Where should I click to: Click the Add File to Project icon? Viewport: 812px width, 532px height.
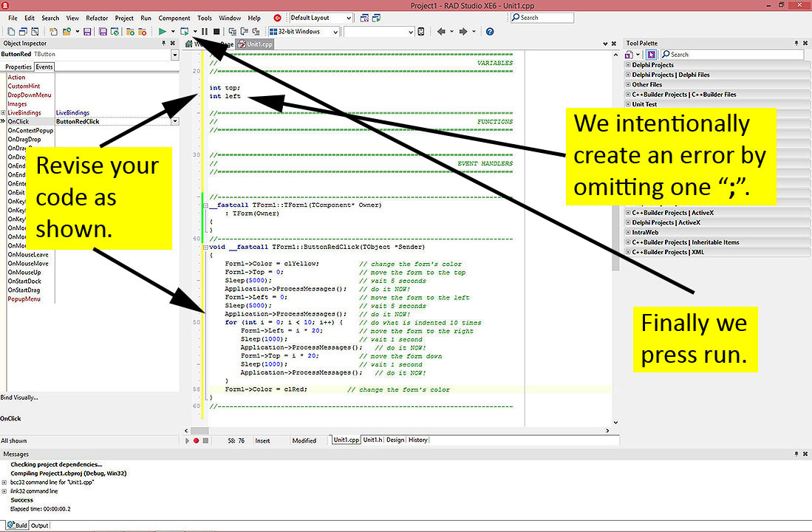(130, 32)
